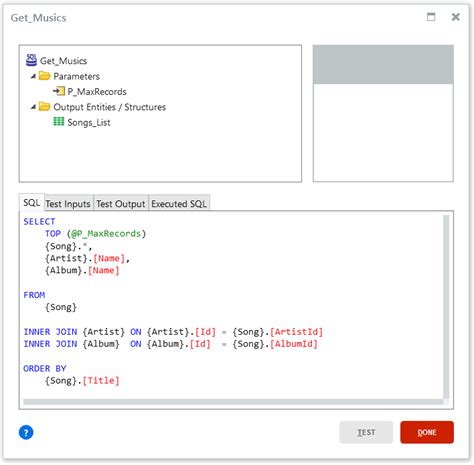The height and width of the screenshot is (465, 474).
Task: Show the Executed SQL tab
Action: [x=179, y=203]
